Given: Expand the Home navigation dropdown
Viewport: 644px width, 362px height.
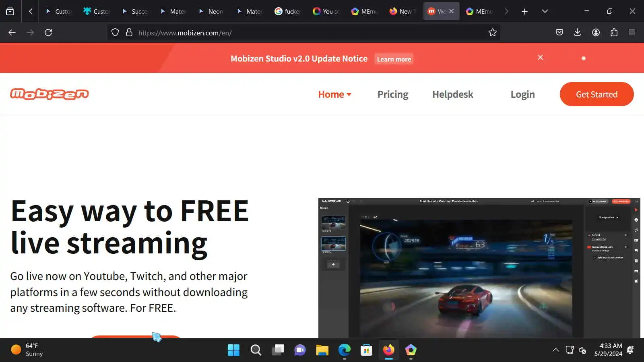Looking at the screenshot, I should coord(335,95).
